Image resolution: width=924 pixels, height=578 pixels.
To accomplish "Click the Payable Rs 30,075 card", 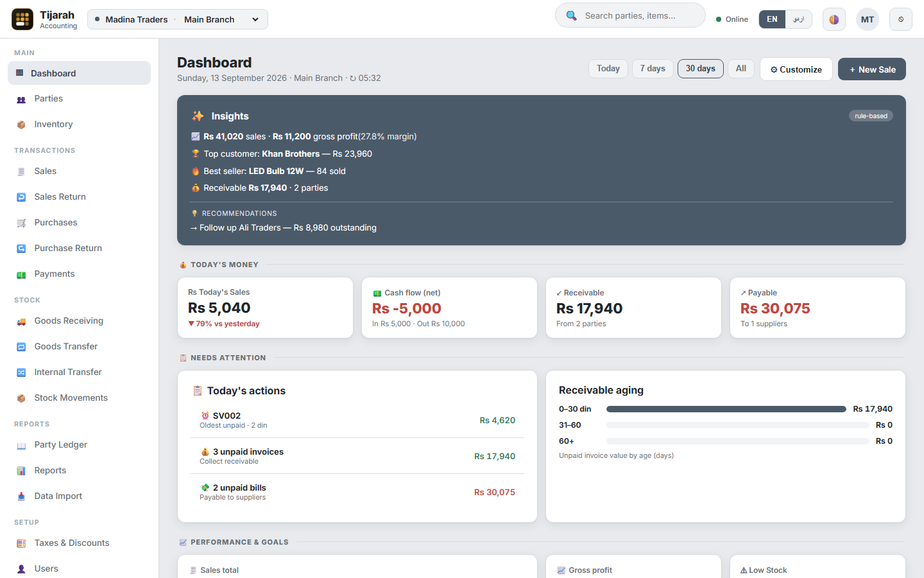I will (817, 308).
